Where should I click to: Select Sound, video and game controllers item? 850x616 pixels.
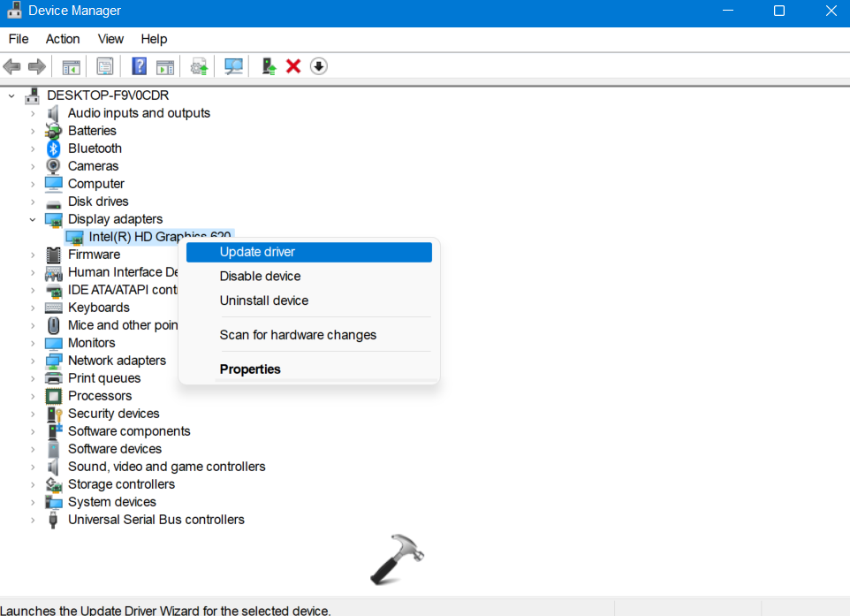click(166, 467)
